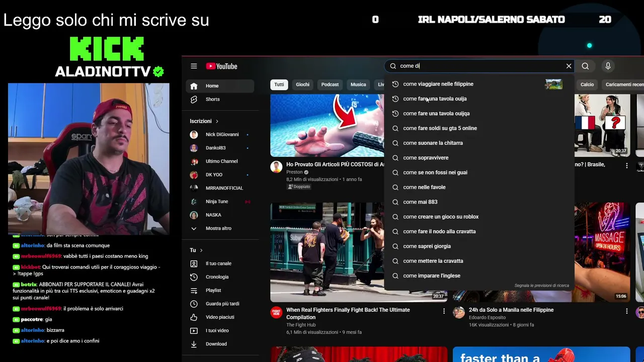Open Home in the sidebar

[220, 86]
